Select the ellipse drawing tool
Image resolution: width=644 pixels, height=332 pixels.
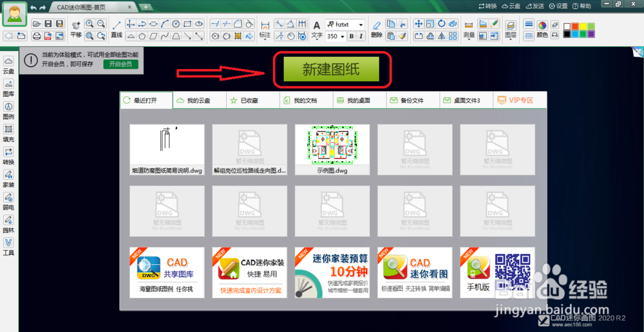[x=199, y=24]
